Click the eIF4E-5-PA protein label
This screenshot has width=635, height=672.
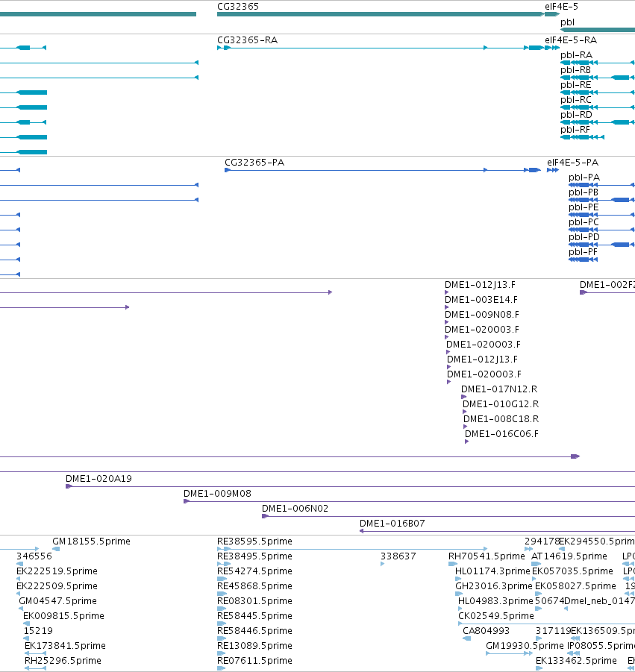click(573, 163)
